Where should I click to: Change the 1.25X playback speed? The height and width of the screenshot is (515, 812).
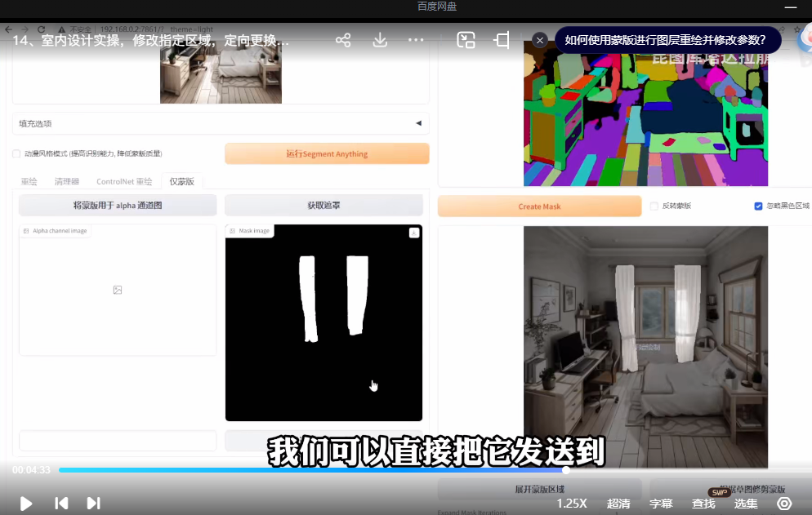(572, 503)
